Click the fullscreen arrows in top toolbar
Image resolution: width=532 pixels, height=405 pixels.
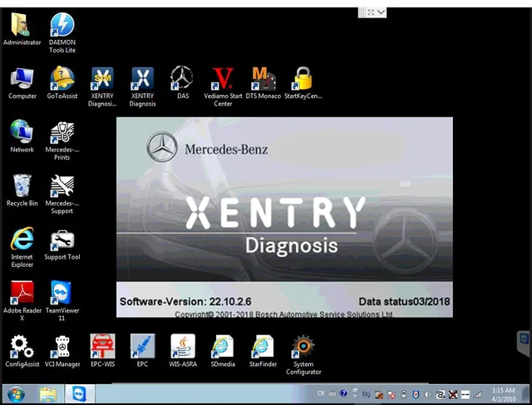tap(371, 12)
